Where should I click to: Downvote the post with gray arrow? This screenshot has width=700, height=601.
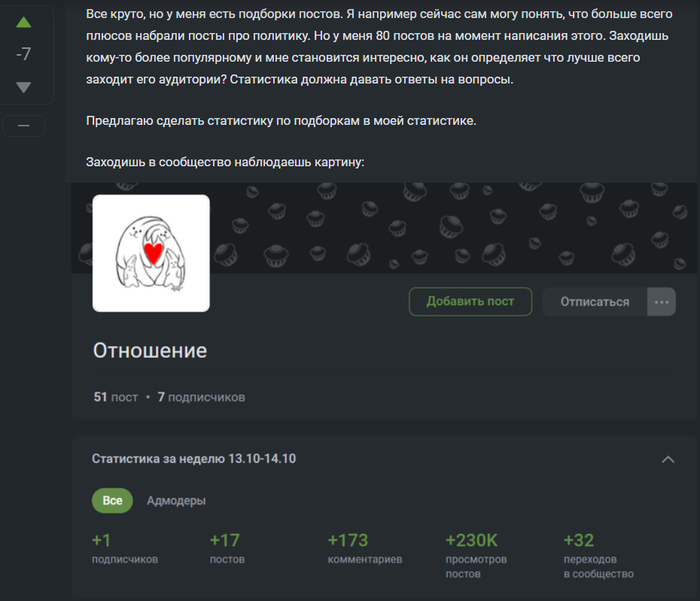[x=23, y=87]
